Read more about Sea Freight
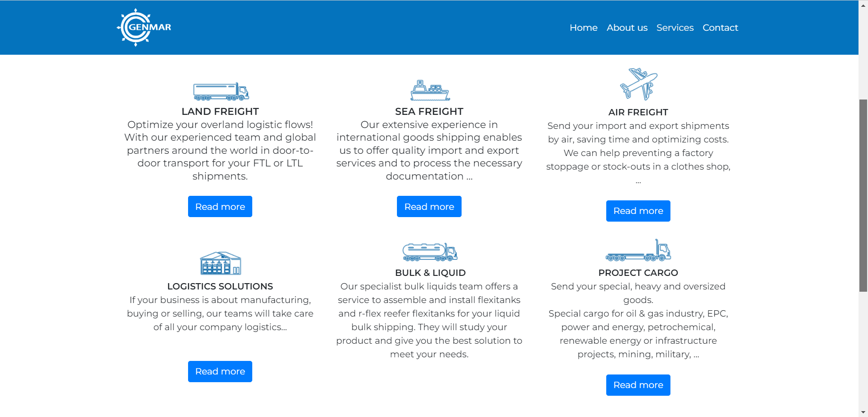 (429, 207)
